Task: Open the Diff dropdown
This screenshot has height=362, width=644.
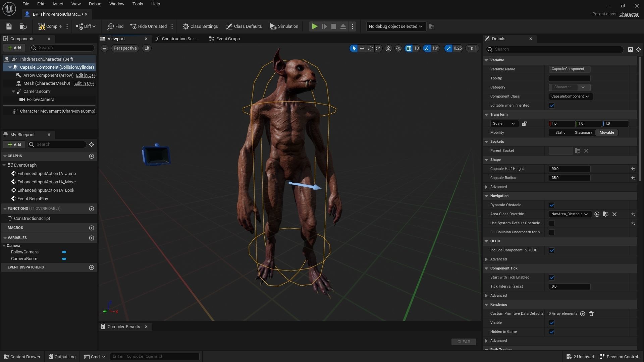Action: (86, 26)
